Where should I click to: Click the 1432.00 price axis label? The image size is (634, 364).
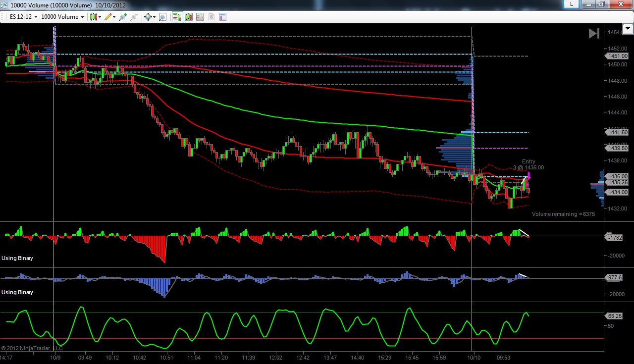pos(617,208)
